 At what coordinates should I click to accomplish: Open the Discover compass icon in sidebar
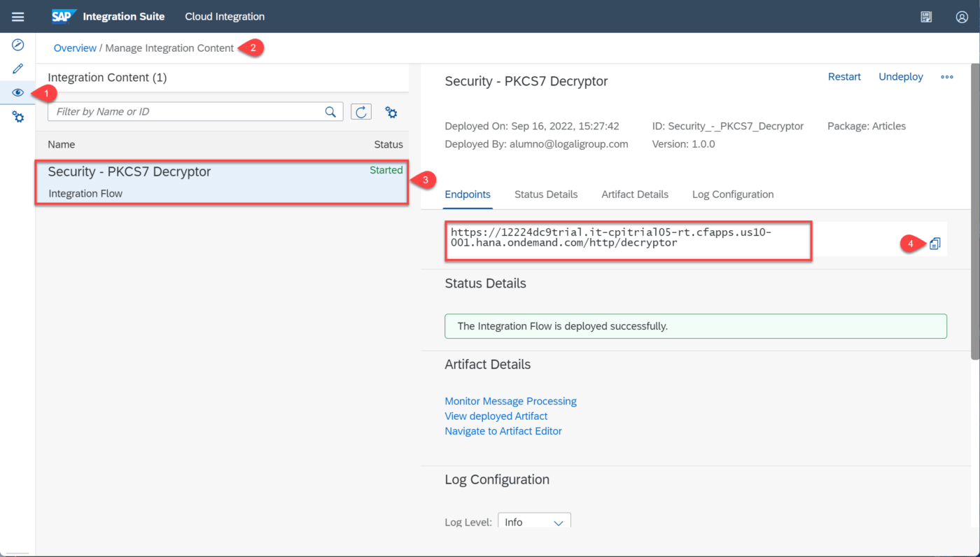point(18,45)
